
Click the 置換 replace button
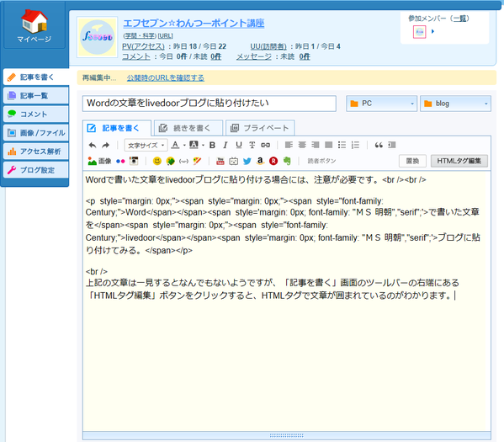412,161
